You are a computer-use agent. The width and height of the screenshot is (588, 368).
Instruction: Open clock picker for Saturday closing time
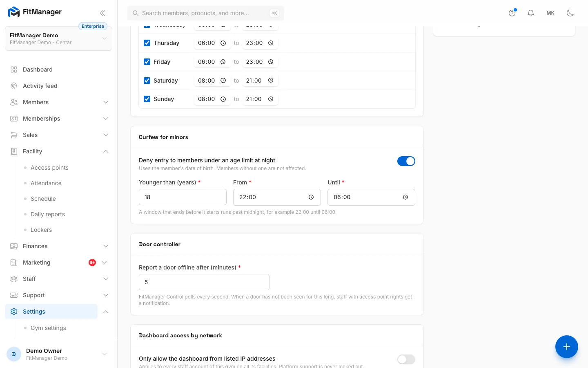pos(271,81)
